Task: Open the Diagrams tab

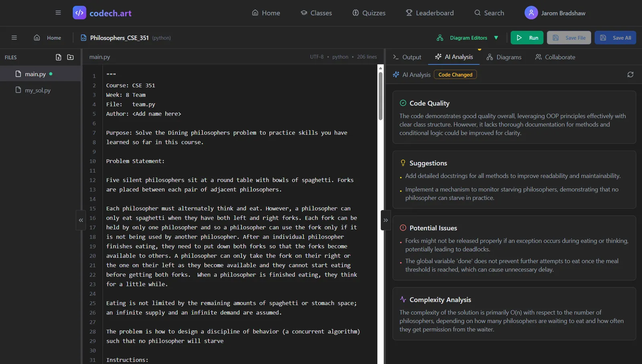Action: [x=504, y=57]
